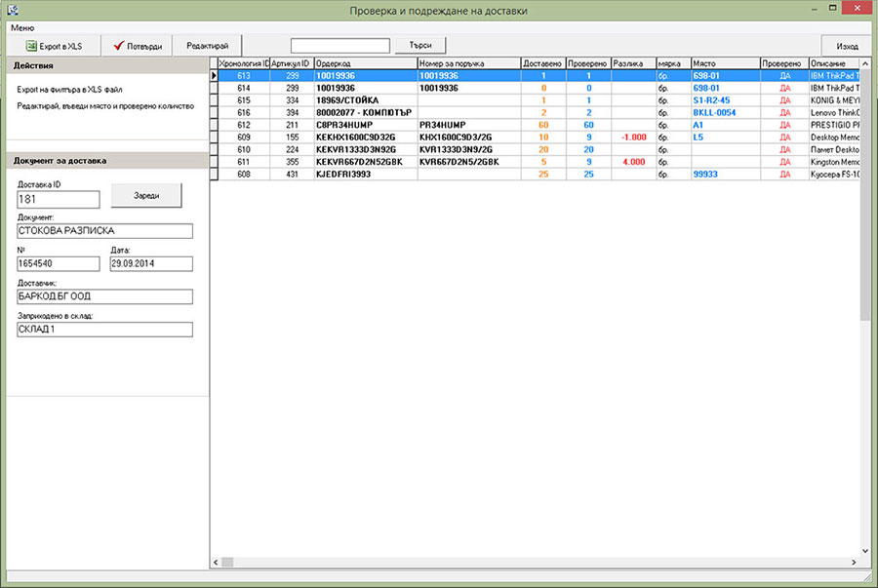Click the cell 80002077 - КОМПЮТЪР
The width and height of the screenshot is (878, 588).
366,112
